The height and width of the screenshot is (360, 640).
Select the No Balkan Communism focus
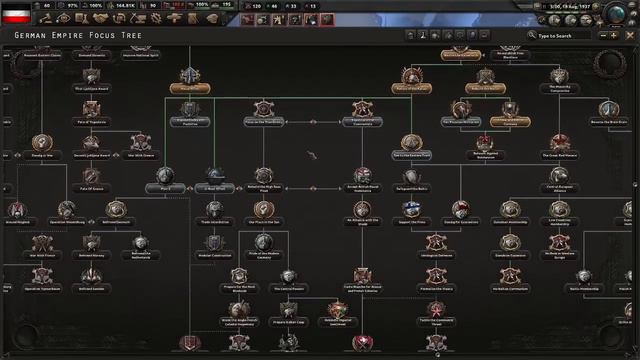point(510,280)
